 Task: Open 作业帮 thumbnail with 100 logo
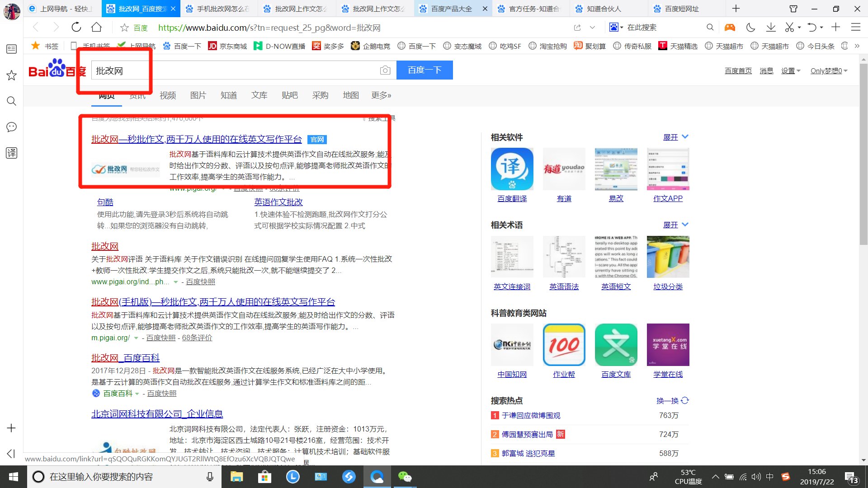(x=564, y=345)
